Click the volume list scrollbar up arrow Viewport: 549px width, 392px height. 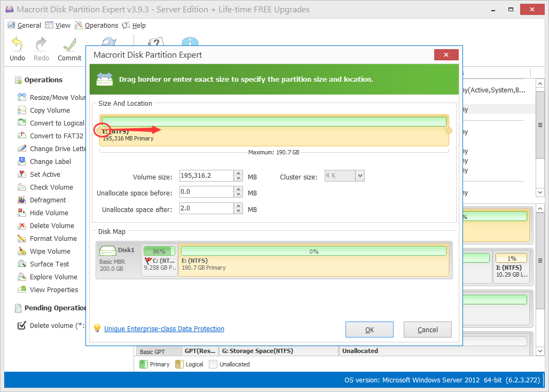[x=540, y=83]
